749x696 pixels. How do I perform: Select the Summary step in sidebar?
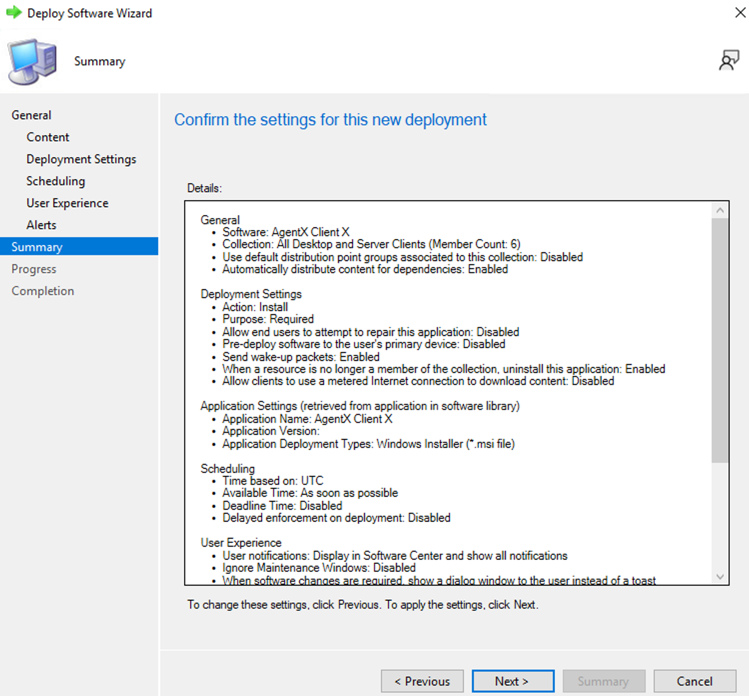79,246
